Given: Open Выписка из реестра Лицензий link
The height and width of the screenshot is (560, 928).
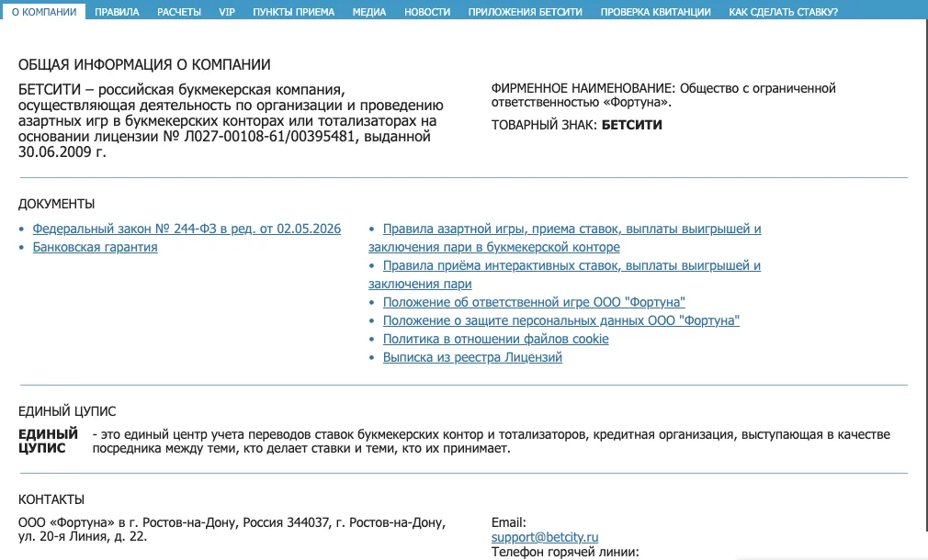Looking at the screenshot, I should point(472,357).
